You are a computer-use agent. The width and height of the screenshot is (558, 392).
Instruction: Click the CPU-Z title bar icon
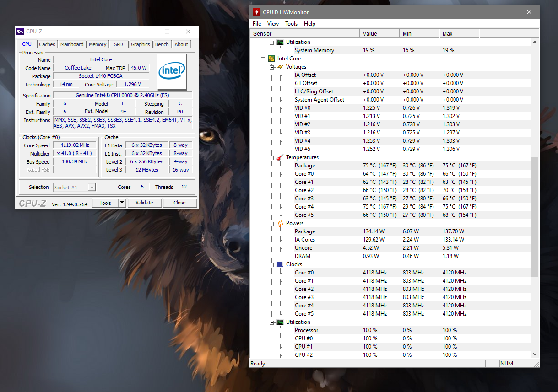[20, 31]
